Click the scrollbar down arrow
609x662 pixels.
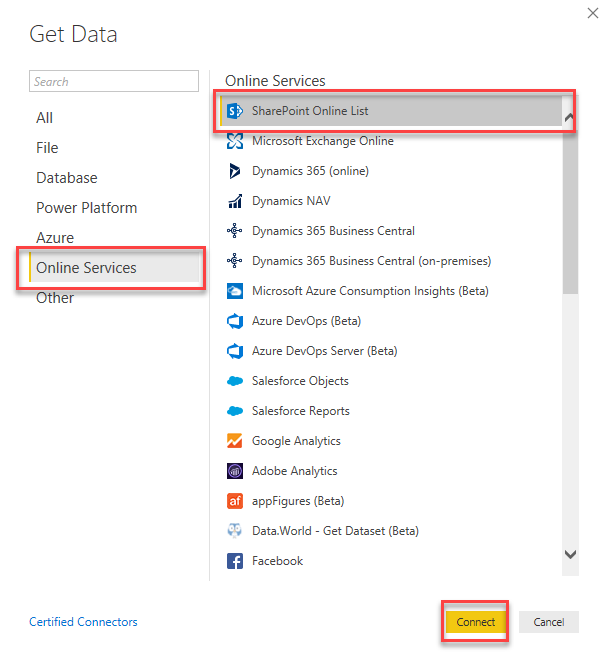[x=570, y=554]
